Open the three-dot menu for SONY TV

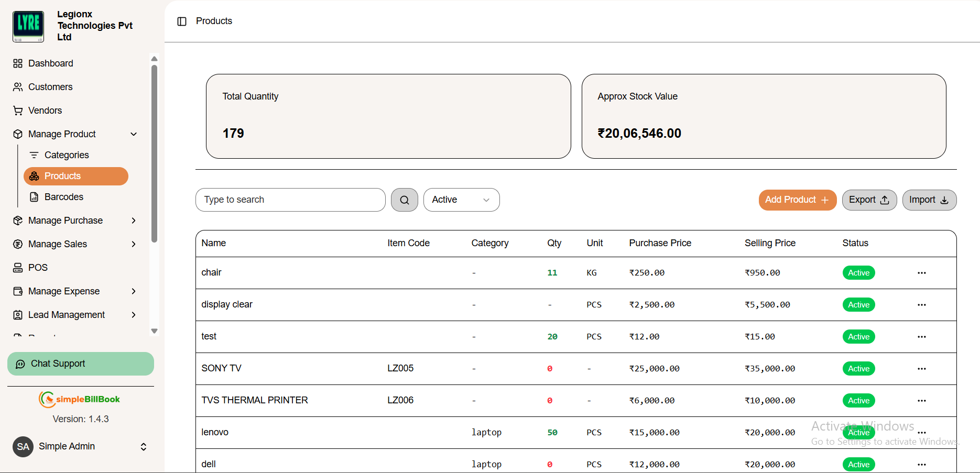[x=921, y=369]
